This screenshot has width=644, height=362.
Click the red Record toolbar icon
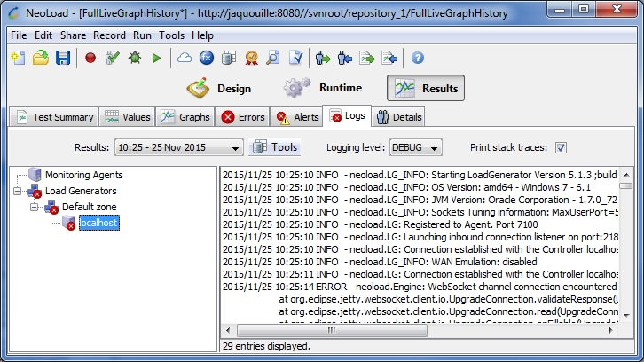coord(90,58)
